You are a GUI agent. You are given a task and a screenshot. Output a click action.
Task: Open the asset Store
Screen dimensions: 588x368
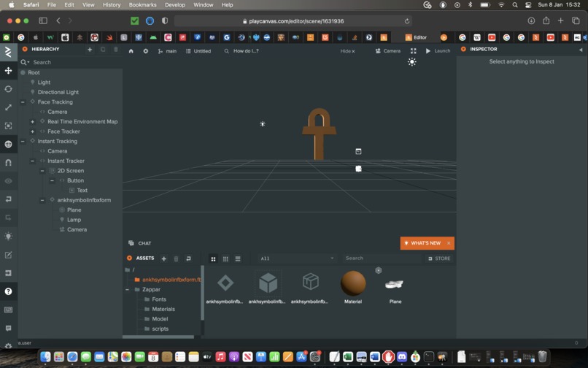439,258
